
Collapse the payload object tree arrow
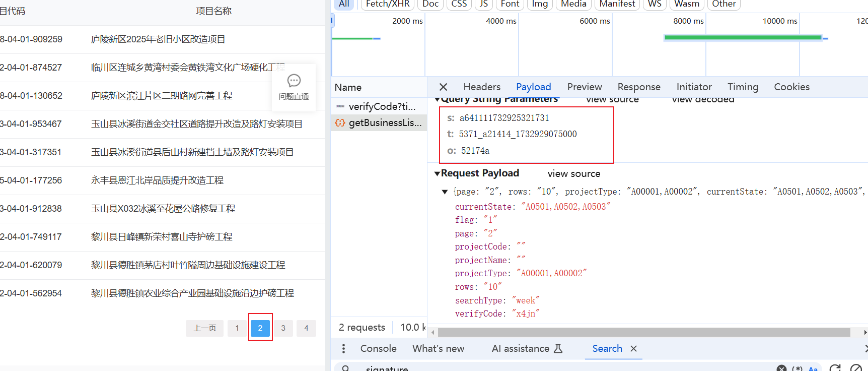coord(445,192)
